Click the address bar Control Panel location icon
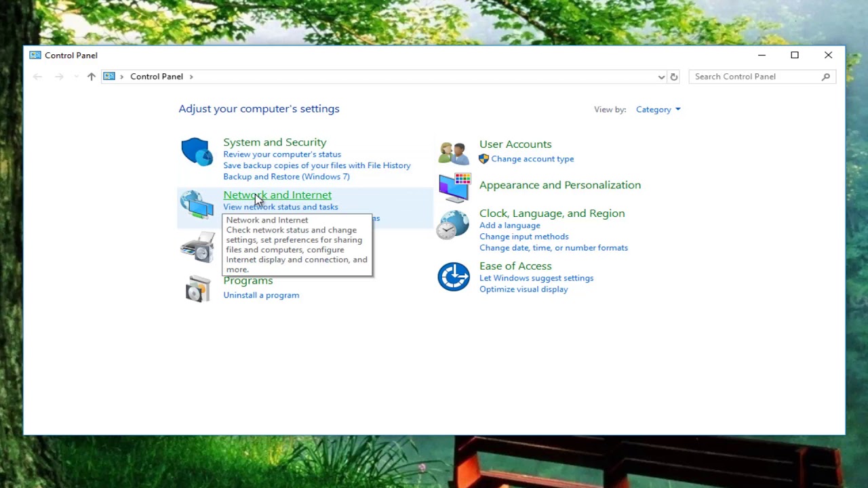This screenshot has width=868, height=488. [x=109, y=77]
